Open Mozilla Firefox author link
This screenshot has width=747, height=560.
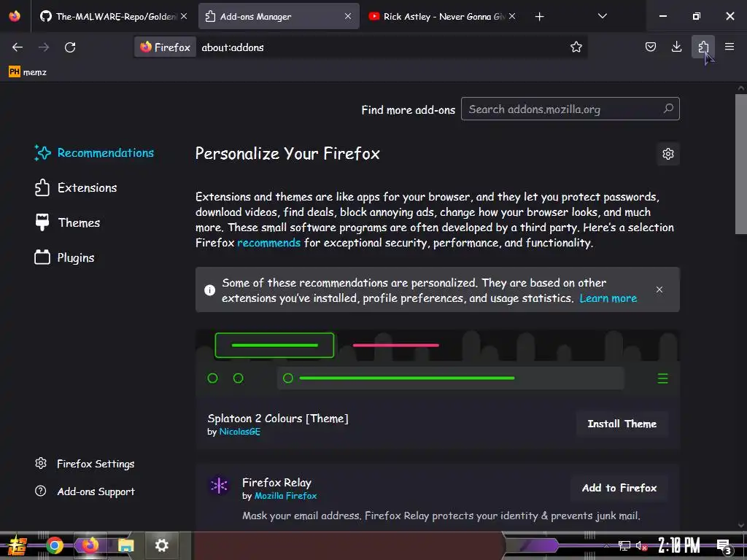[285, 496]
